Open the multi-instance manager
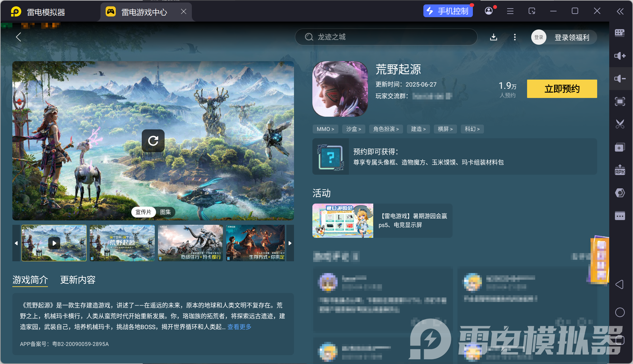The height and width of the screenshot is (364, 633). (x=620, y=33)
